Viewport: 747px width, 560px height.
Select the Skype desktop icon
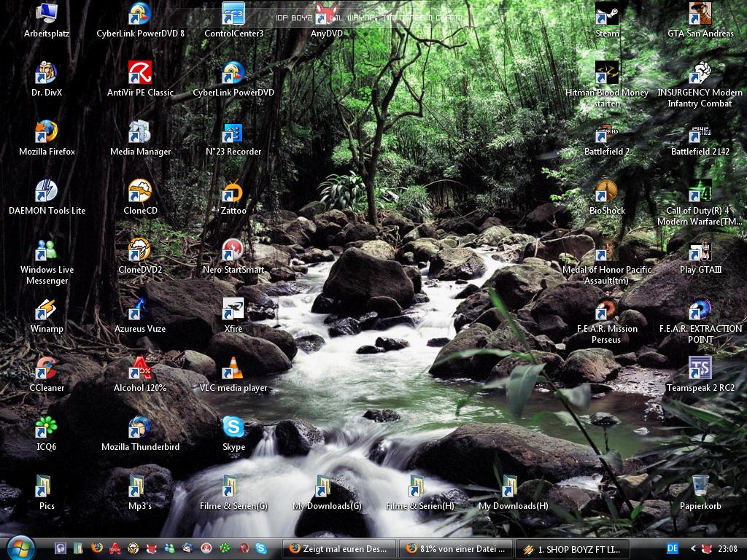pyautogui.click(x=233, y=428)
